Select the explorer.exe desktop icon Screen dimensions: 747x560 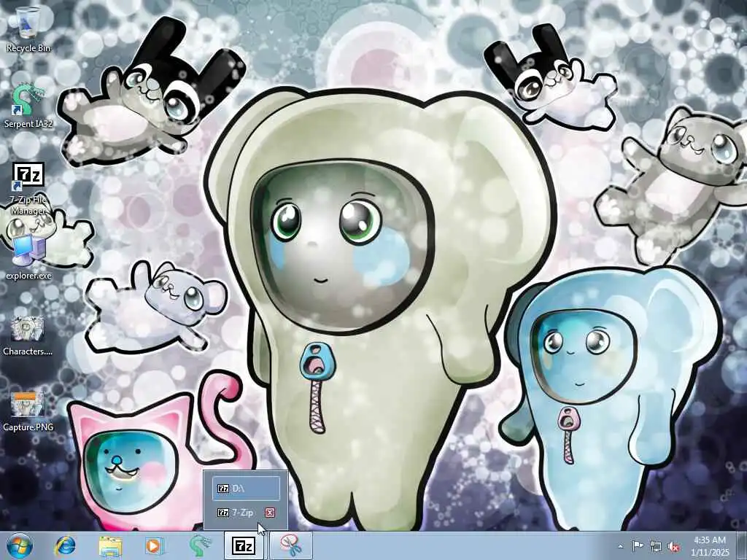click(x=28, y=257)
